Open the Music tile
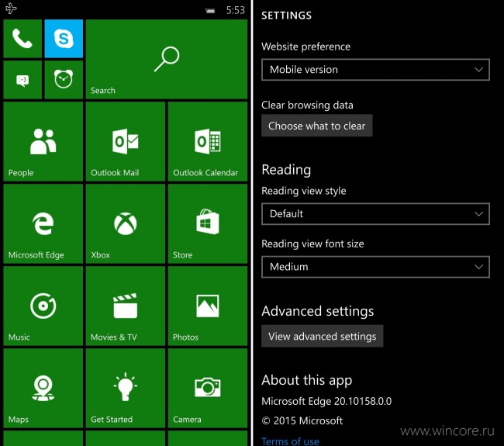The height and width of the screenshot is (446, 504). point(43,306)
